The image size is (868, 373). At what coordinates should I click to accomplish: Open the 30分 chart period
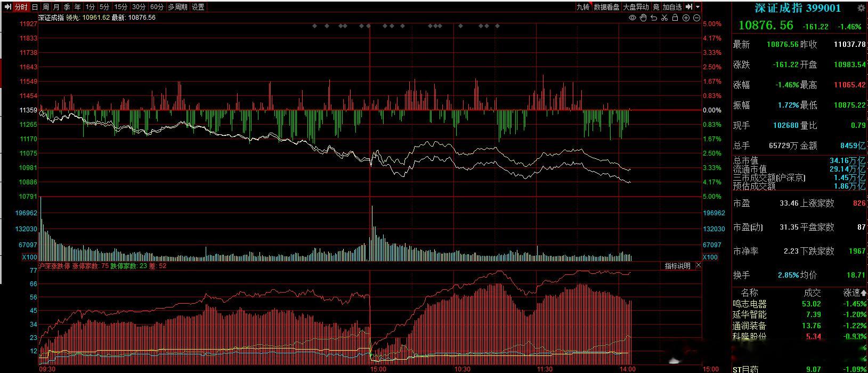pyautogui.click(x=139, y=7)
